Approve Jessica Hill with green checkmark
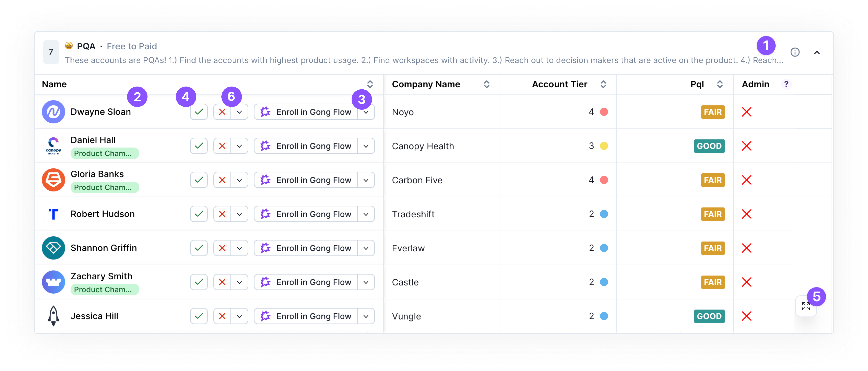Screen dimensions: 868x371 point(199,316)
